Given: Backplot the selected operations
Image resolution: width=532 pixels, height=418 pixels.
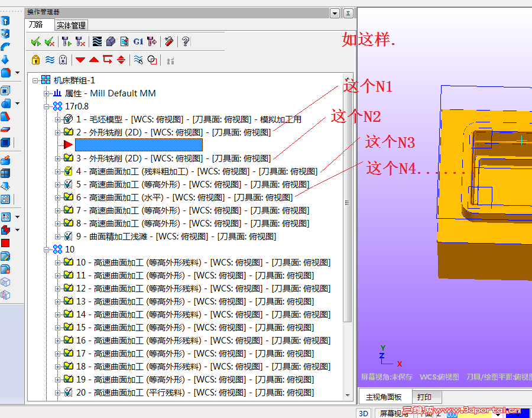Looking at the screenshot, I should [97, 42].
